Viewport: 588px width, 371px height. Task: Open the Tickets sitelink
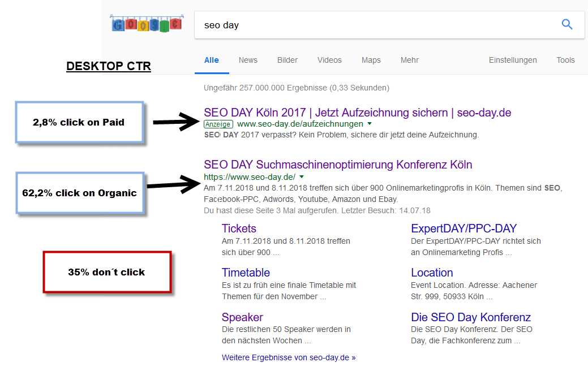(239, 228)
